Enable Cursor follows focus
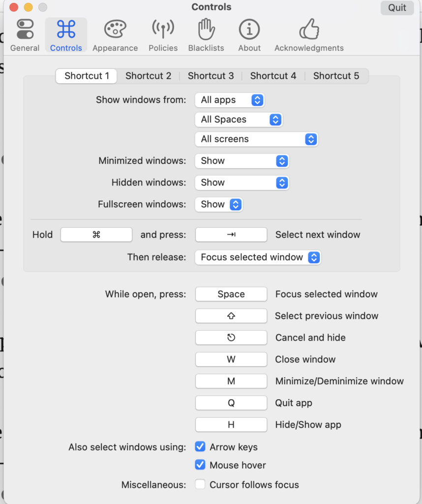 (x=200, y=485)
